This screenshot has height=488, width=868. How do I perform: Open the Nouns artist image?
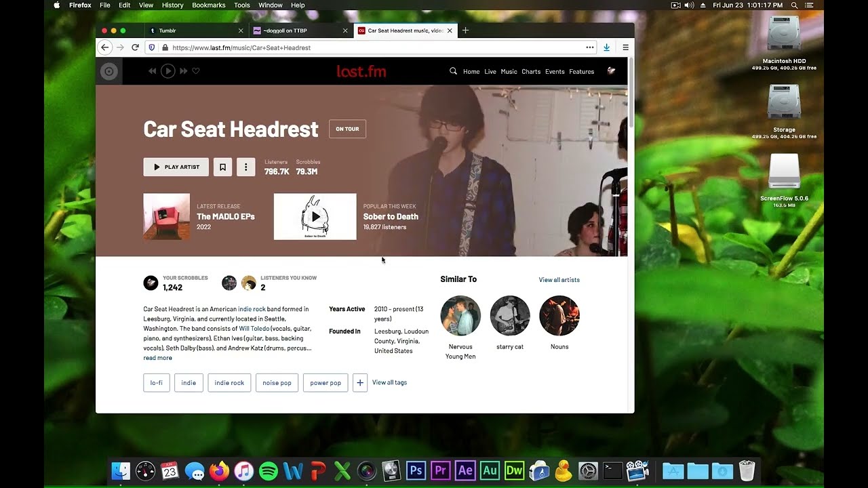pyautogui.click(x=559, y=316)
